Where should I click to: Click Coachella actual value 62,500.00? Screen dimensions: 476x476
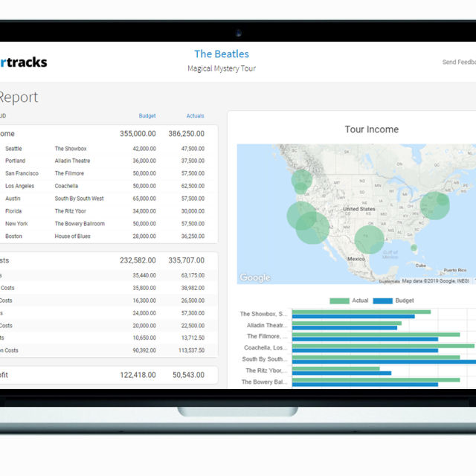[x=193, y=186]
